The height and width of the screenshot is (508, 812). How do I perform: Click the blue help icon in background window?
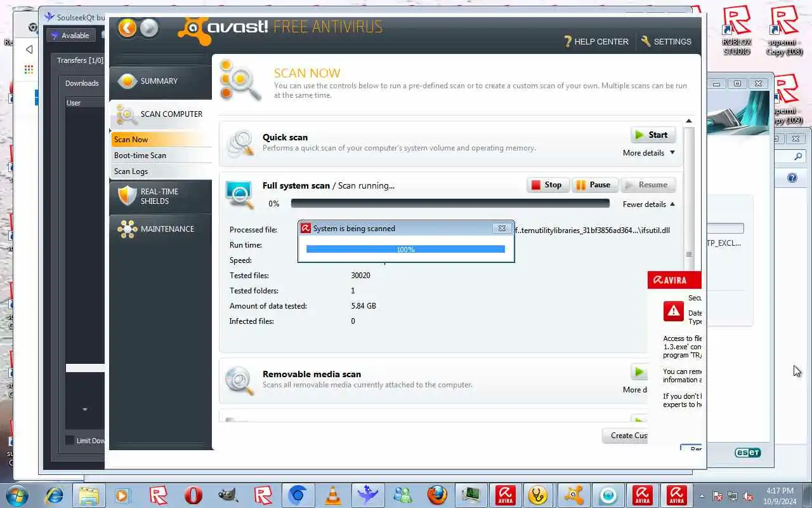click(x=792, y=178)
